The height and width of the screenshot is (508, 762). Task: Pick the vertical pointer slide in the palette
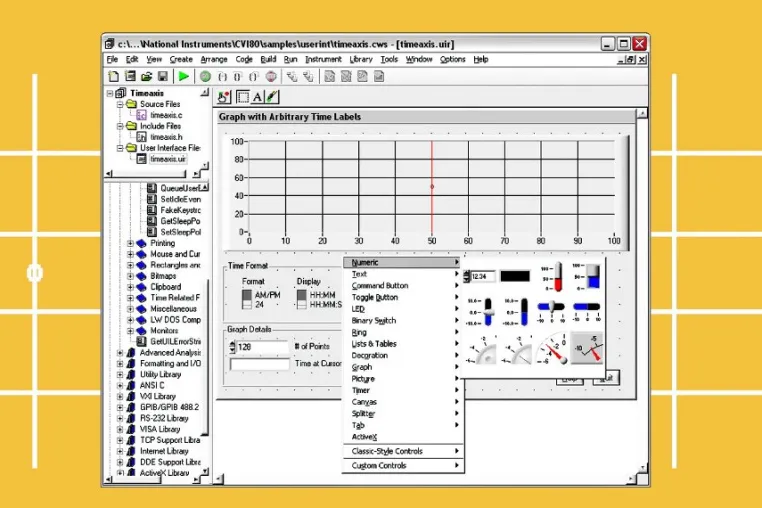point(482,312)
